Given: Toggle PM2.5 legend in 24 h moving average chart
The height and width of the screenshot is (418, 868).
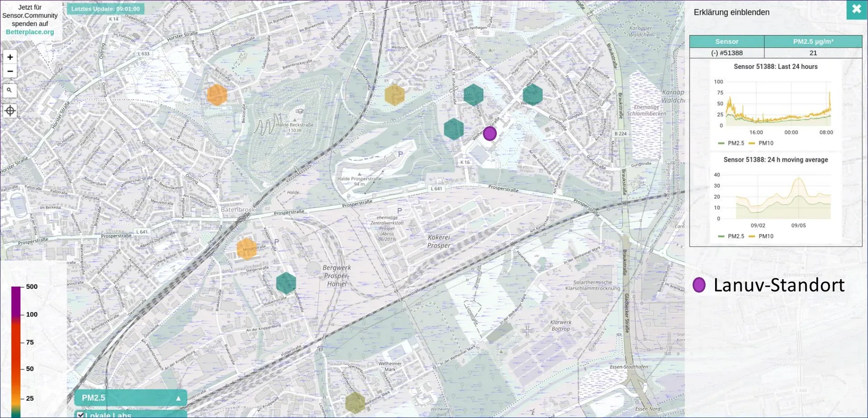Looking at the screenshot, I should click(731, 237).
